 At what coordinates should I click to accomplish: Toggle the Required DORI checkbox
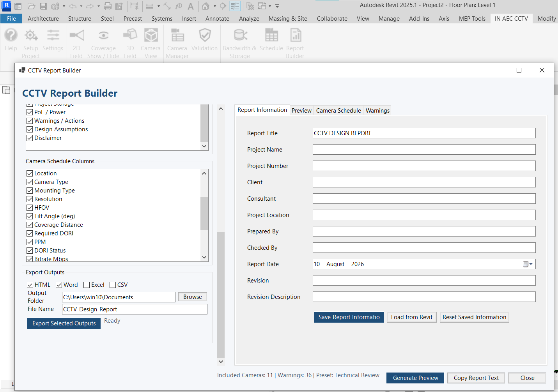tap(30, 233)
